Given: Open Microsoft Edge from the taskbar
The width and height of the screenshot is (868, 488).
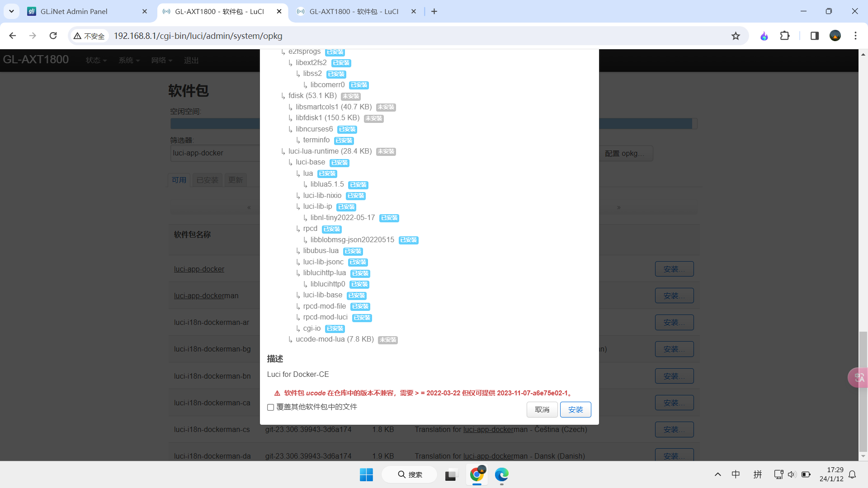Looking at the screenshot, I should [501, 475].
